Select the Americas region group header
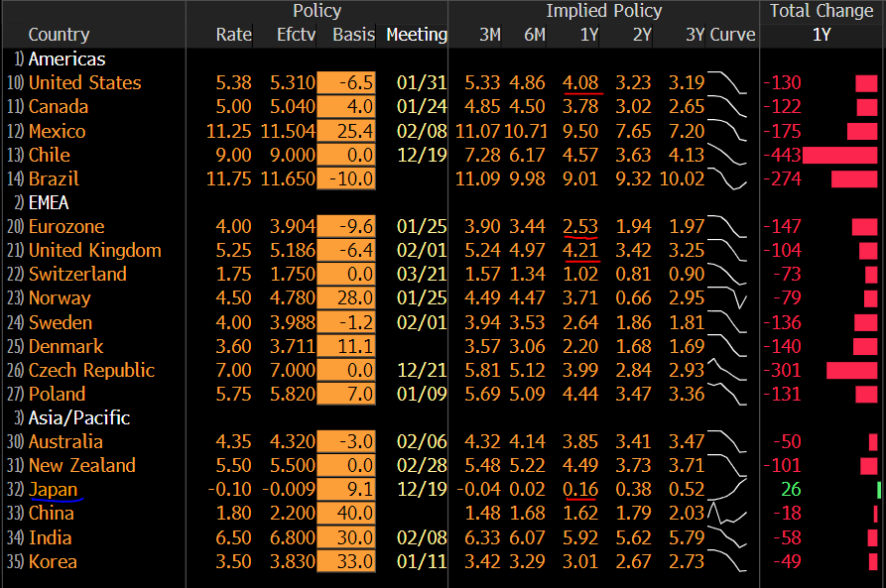886x588 pixels. tap(66, 59)
